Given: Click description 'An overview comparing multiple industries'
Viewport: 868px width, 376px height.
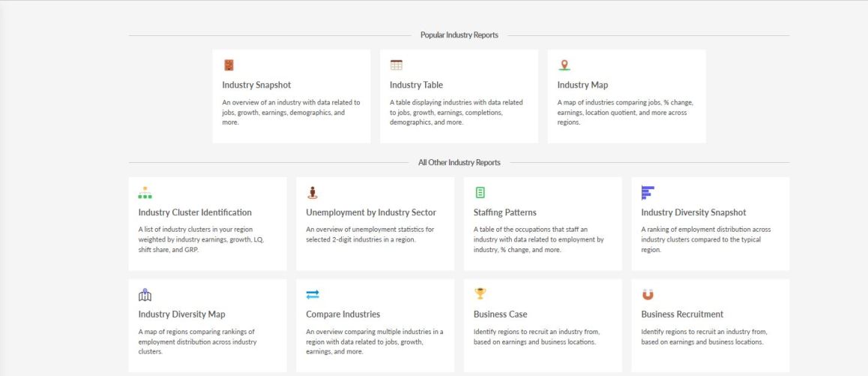Looking at the screenshot, I should (x=375, y=341).
